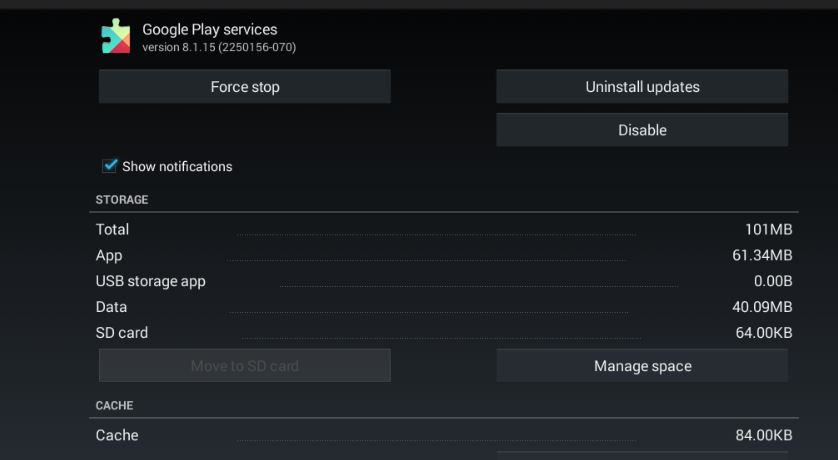
Task: Click the STORAGE section header
Action: coord(122,200)
